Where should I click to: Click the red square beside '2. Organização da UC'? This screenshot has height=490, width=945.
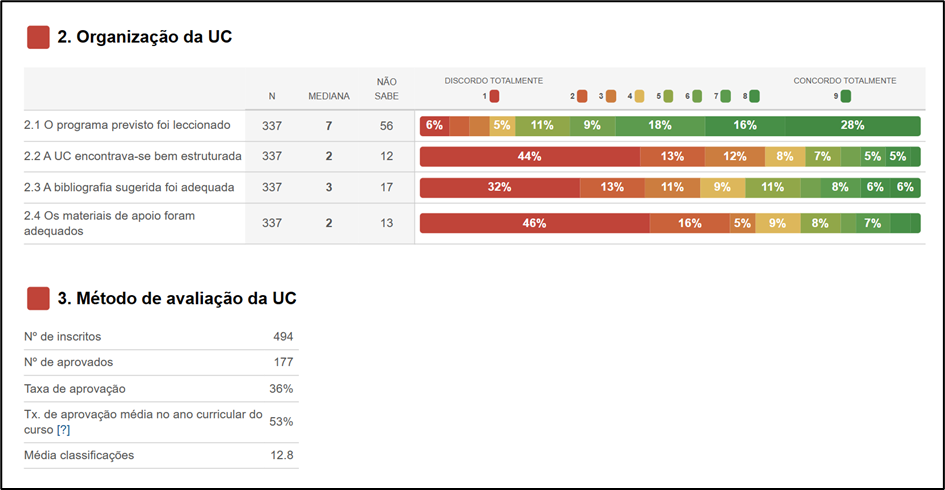click(38, 37)
